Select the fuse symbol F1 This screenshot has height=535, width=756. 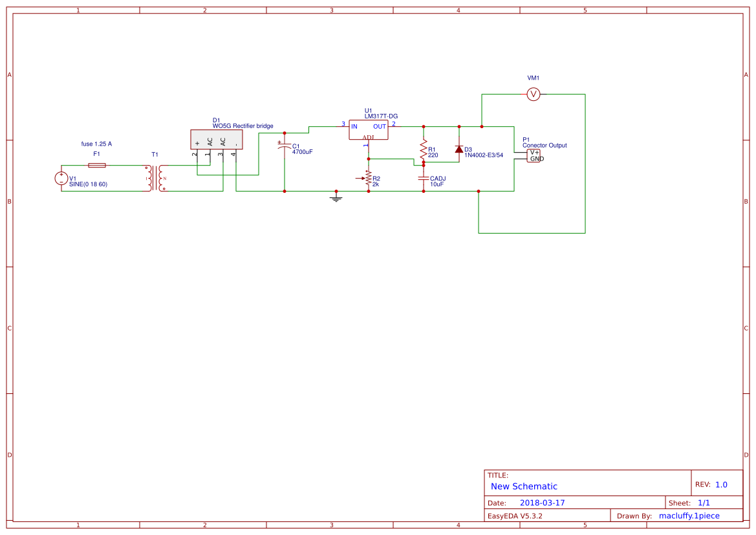click(96, 166)
